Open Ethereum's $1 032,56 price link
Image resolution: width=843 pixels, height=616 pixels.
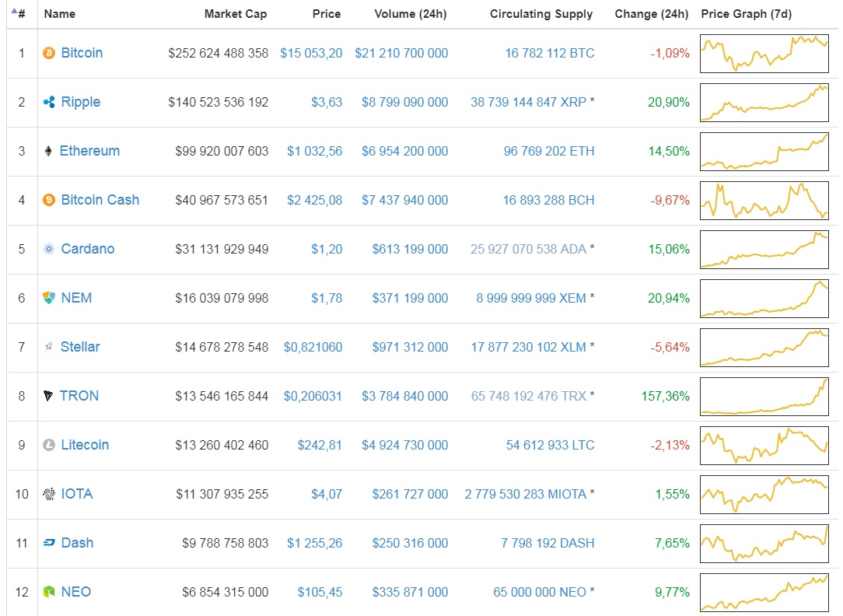pos(314,151)
